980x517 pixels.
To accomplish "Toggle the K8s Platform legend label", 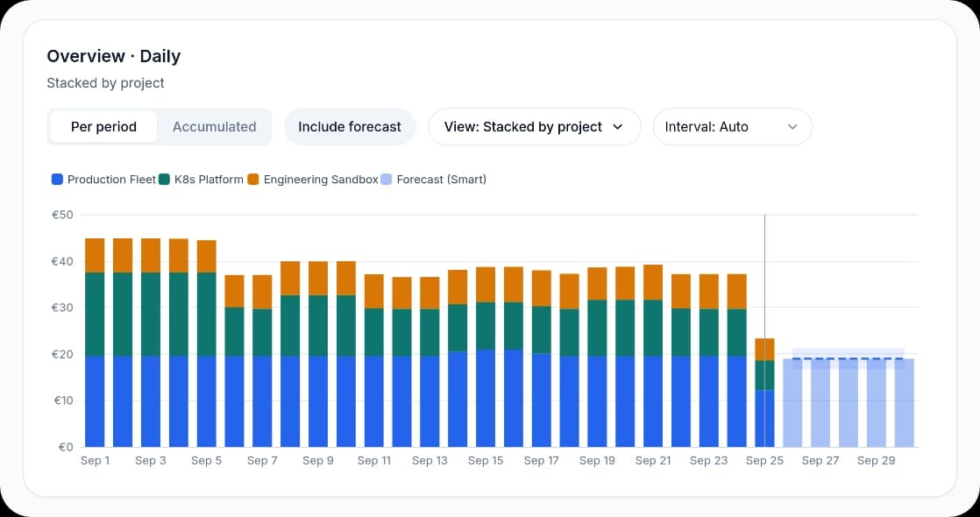I will pyautogui.click(x=209, y=180).
